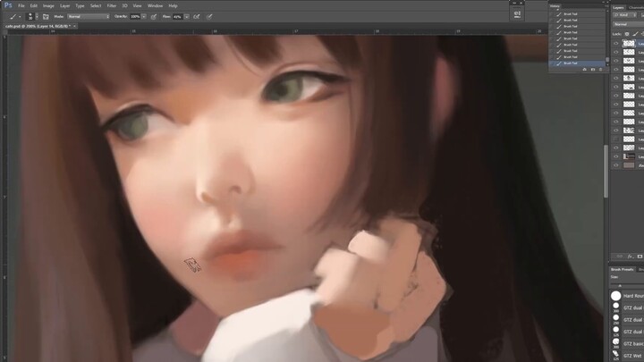Add layer mask icon in Layers panel
This screenshot has height=362, width=644.
coord(640,257)
